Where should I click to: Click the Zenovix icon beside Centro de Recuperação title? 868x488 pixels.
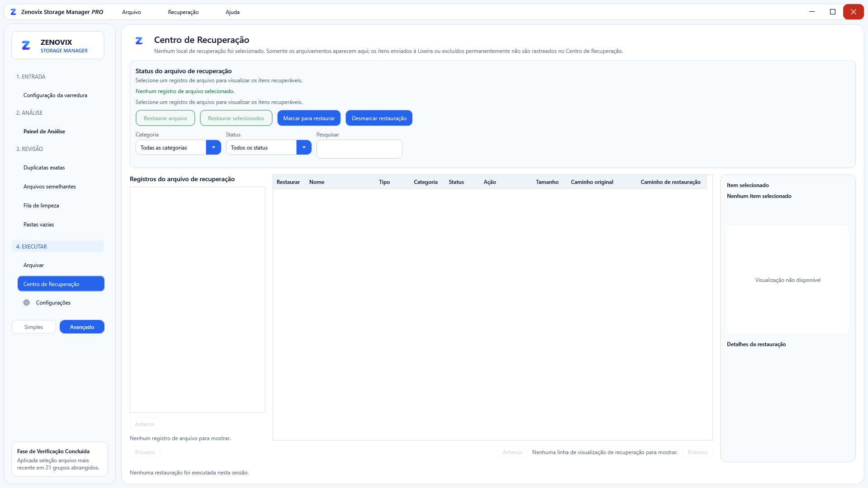pyautogui.click(x=139, y=41)
